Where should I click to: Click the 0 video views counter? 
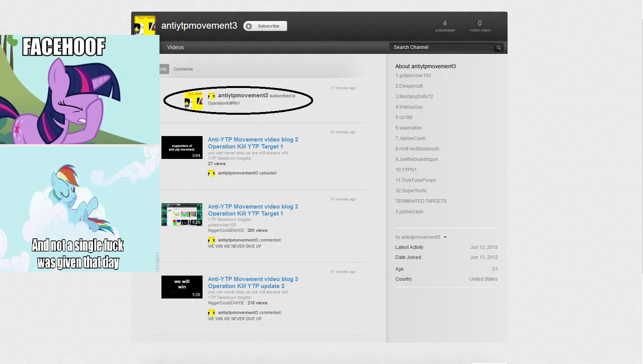coord(480,26)
